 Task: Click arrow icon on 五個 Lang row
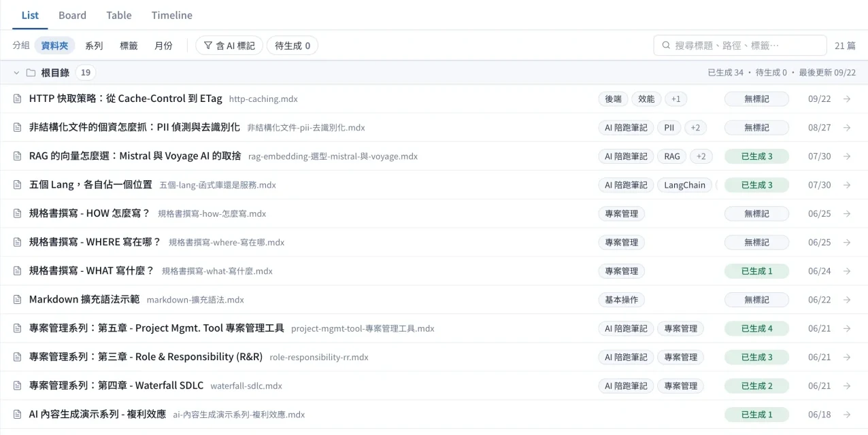point(847,185)
